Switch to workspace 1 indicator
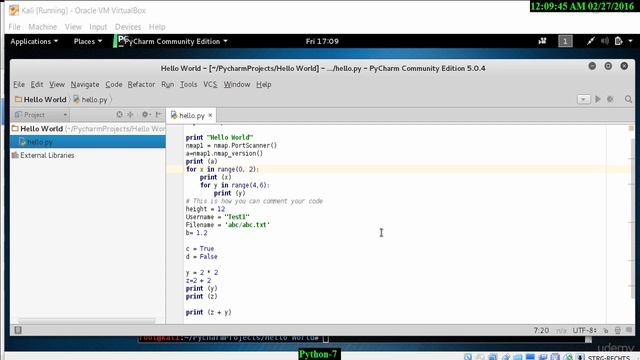Screen dimensions: 640x360 point(565,41)
